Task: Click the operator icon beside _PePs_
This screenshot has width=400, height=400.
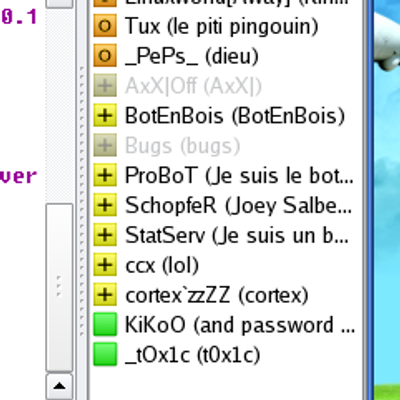Action: click(105, 56)
